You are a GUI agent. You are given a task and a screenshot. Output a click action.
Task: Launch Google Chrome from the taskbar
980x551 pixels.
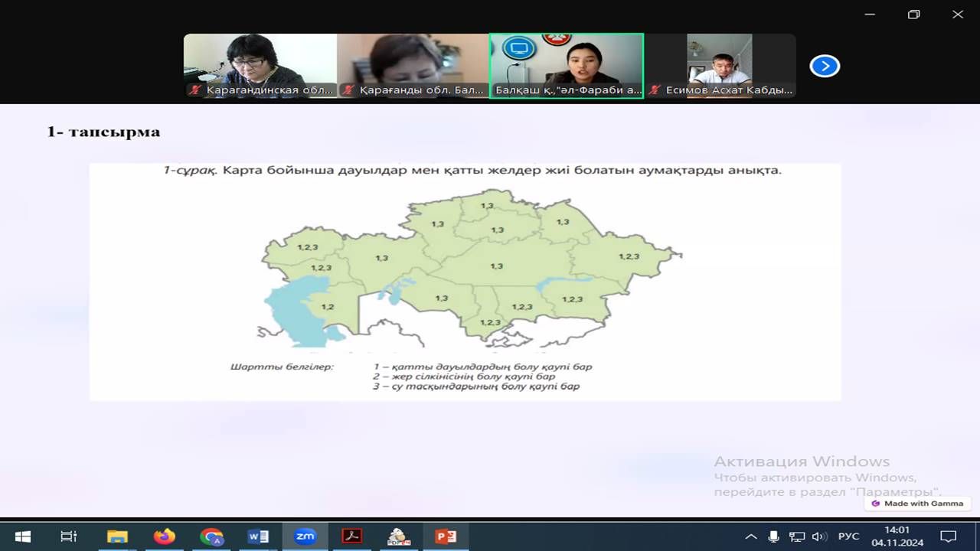pos(211,536)
